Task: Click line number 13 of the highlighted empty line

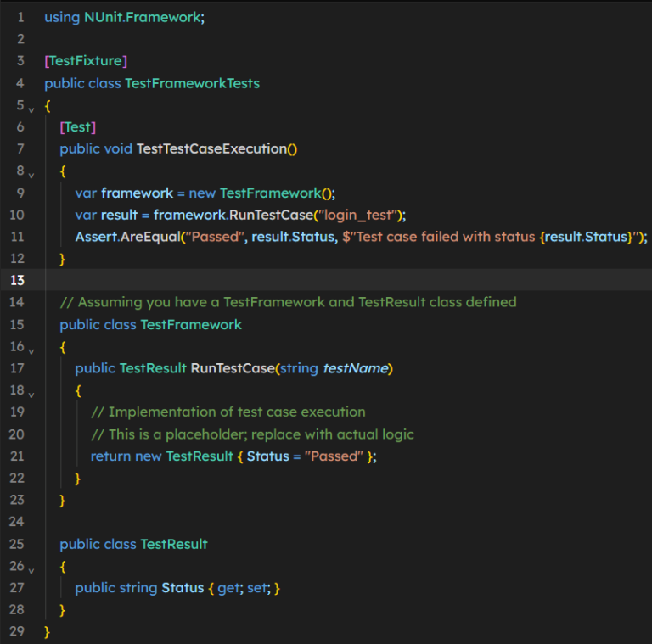Action: pyautogui.click(x=19, y=280)
